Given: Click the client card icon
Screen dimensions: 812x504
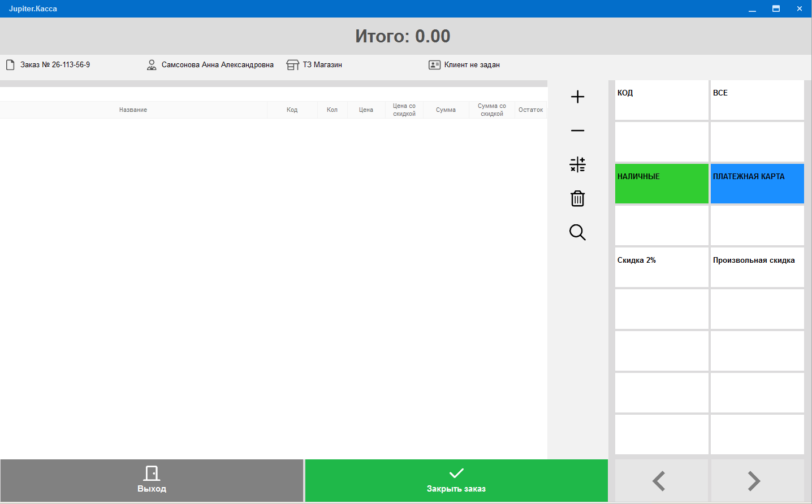Looking at the screenshot, I should tap(434, 65).
